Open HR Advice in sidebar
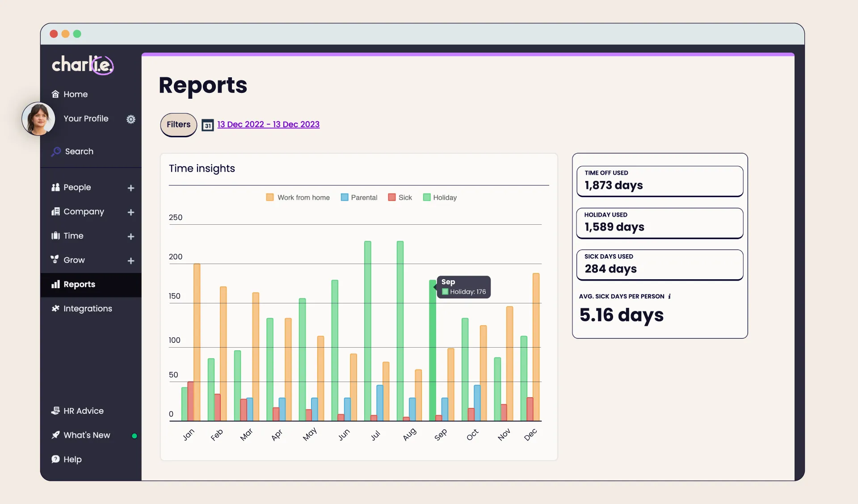The width and height of the screenshot is (858, 504). click(x=83, y=411)
